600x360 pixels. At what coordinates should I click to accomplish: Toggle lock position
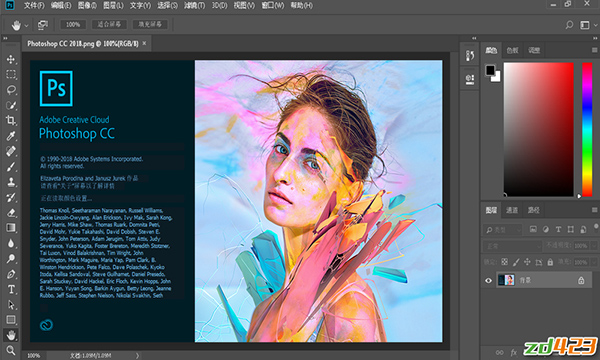click(x=527, y=262)
